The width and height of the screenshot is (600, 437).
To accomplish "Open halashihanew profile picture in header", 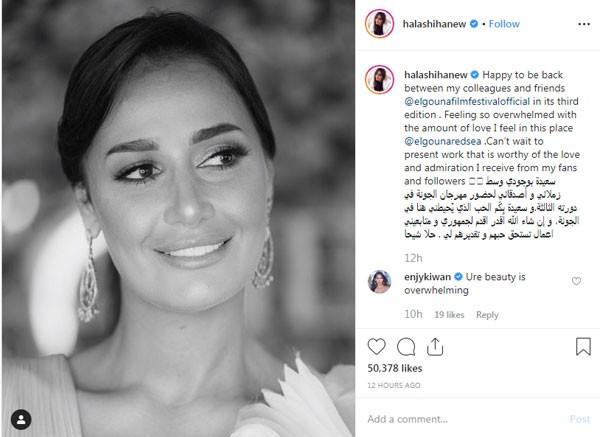I will (x=379, y=24).
